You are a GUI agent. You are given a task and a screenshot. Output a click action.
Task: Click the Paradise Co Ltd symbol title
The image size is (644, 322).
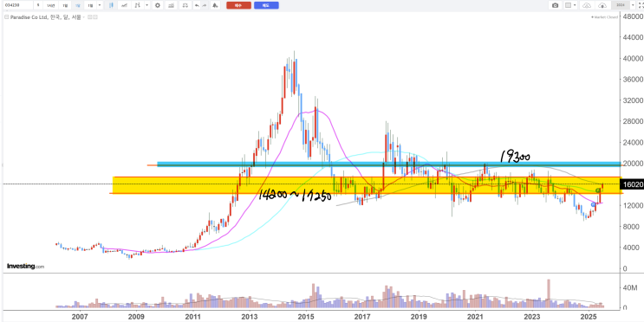pyautogui.click(x=45, y=16)
